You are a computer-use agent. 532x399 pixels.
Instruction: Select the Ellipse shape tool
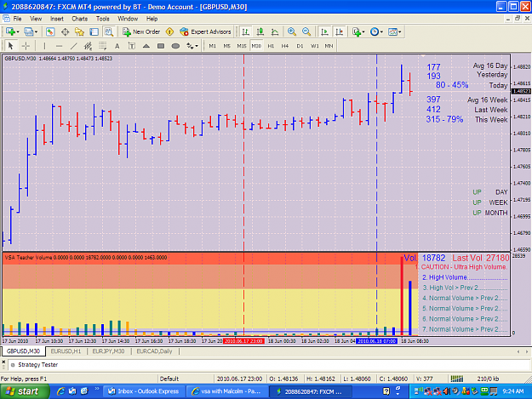coord(175,46)
